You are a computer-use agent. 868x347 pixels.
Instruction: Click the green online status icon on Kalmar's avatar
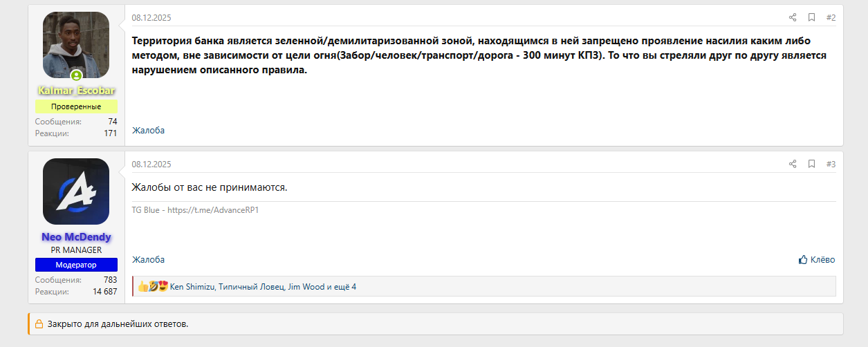[x=76, y=75]
